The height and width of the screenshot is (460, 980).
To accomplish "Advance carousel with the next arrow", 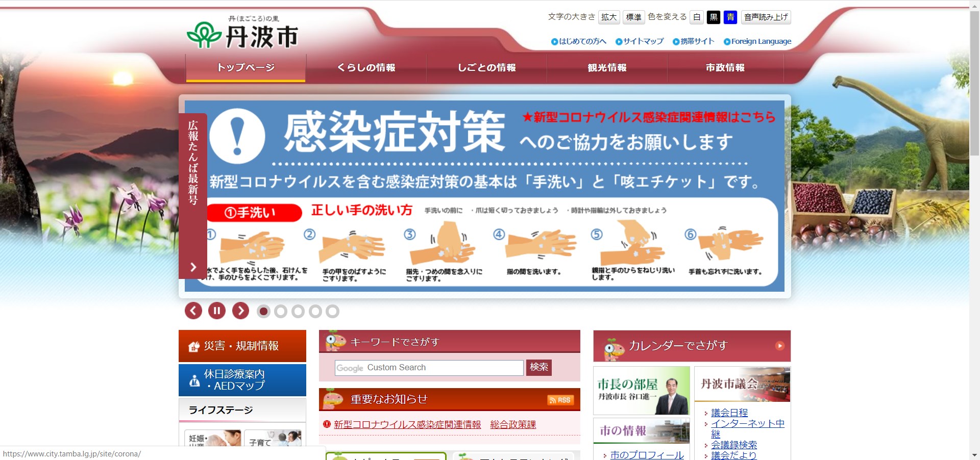I will 240,311.
